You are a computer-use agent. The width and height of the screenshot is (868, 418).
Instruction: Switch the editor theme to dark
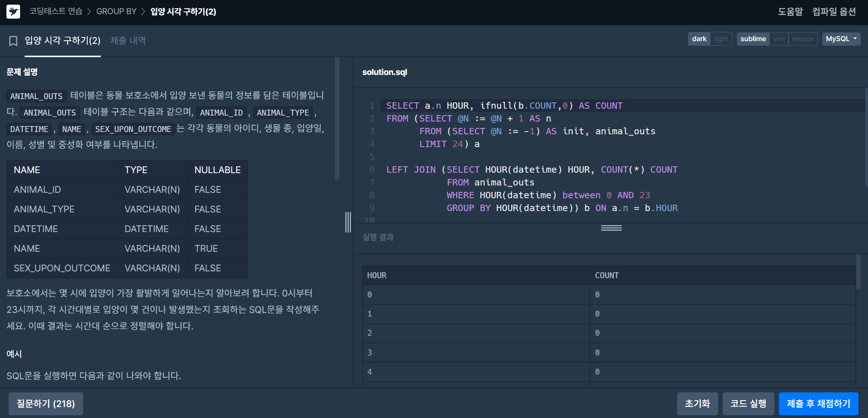699,39
